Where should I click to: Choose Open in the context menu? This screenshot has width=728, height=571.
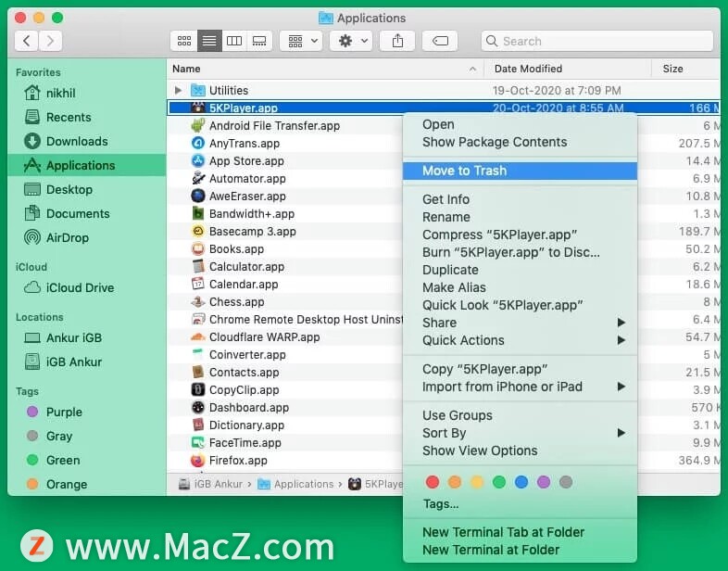coord(520,124)
